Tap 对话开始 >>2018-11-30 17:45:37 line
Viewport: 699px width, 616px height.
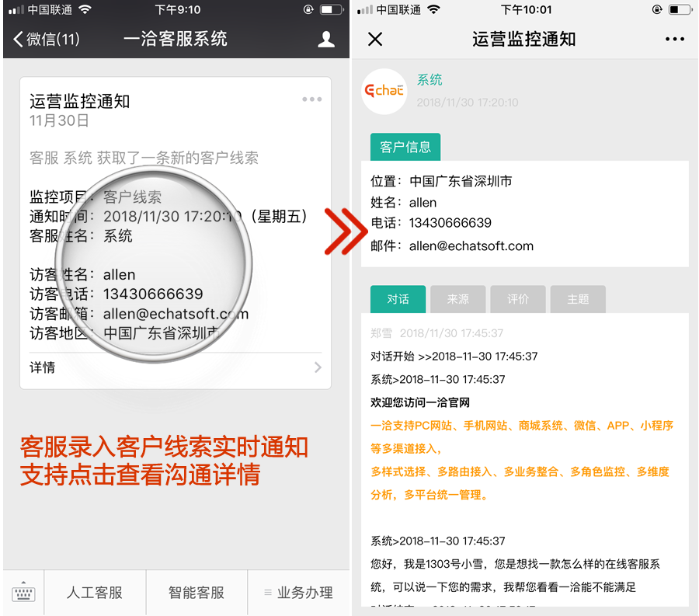[x=454, y=356]
